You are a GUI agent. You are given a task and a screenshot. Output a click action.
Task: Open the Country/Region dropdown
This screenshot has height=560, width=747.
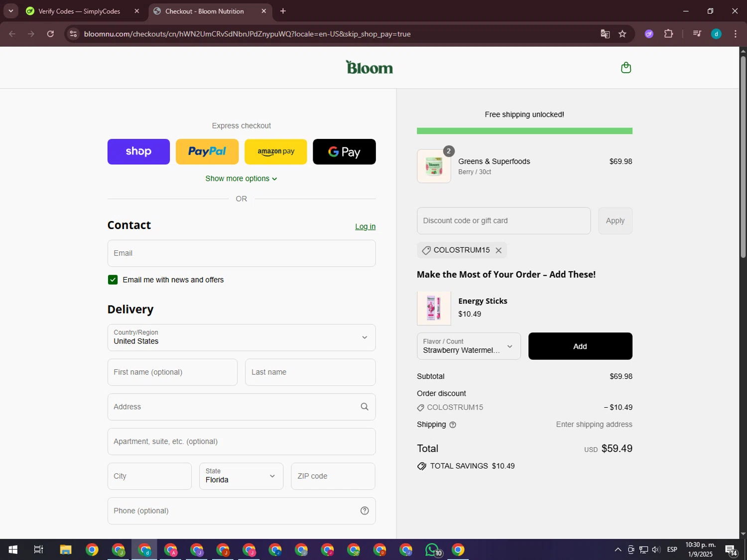(x=242, y=337)
